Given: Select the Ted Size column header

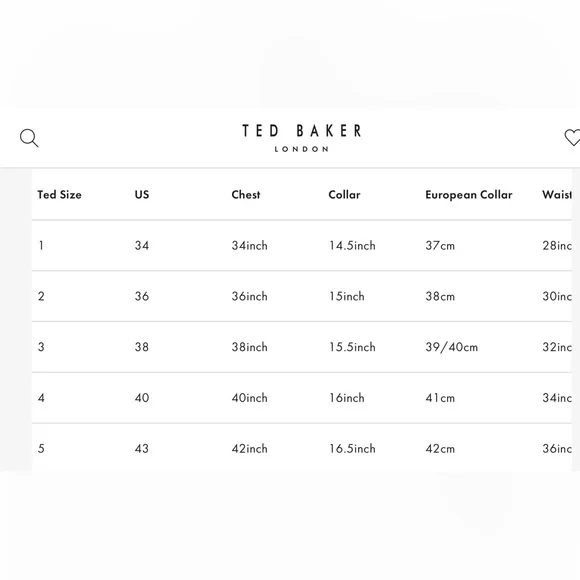Looking at the screenshot, I should tap(60, 195).
